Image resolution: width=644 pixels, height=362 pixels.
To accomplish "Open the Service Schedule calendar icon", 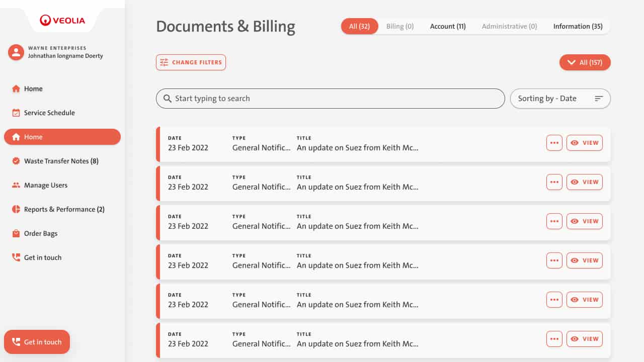I will click(16, 113).
